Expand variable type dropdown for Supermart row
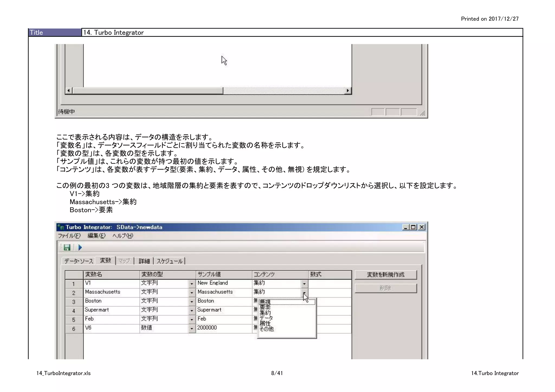The width and height of the screenshot is (555, 392). (x=192, y=311)
